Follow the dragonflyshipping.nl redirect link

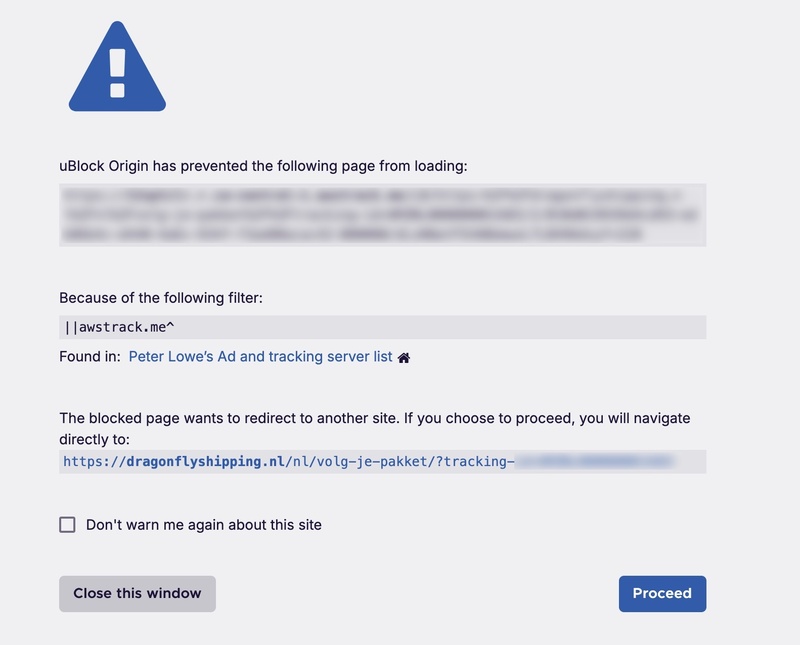click(x=206, y=461)
